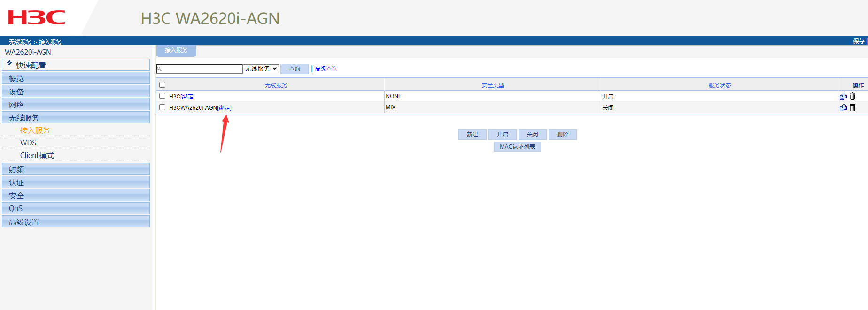
Task: Click the diamond icon beside 快速配置
Action: point(9,63)
